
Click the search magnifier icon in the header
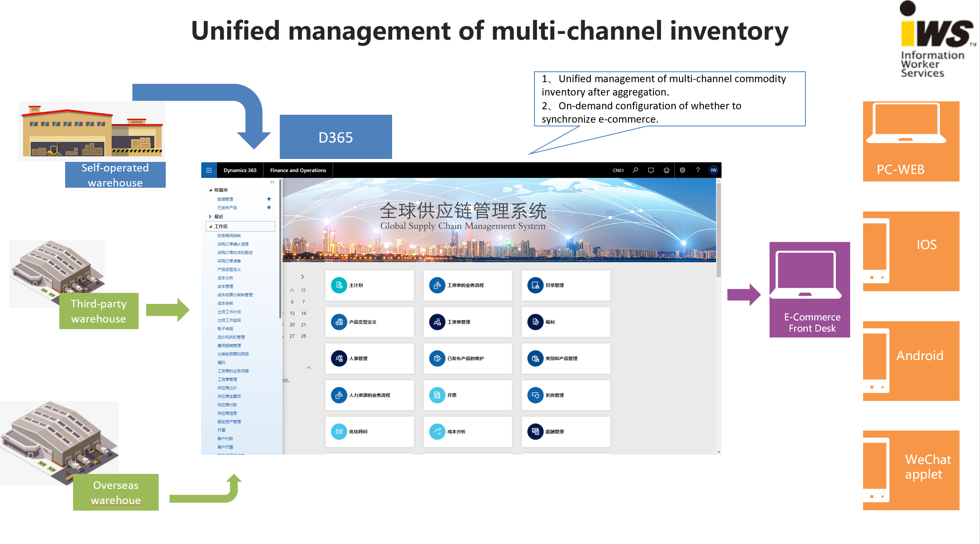(636, 170)
